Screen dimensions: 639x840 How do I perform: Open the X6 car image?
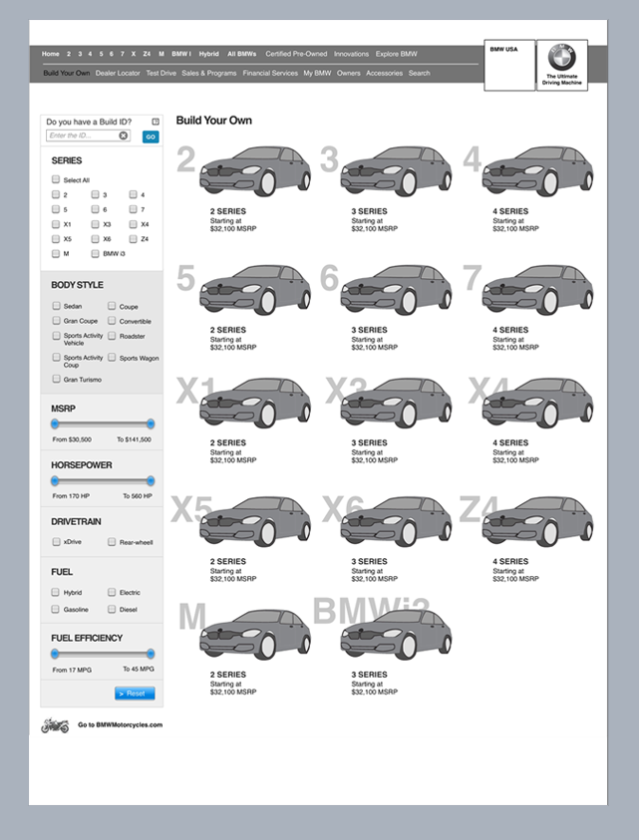pyautogui.click(x=396, y=521)
